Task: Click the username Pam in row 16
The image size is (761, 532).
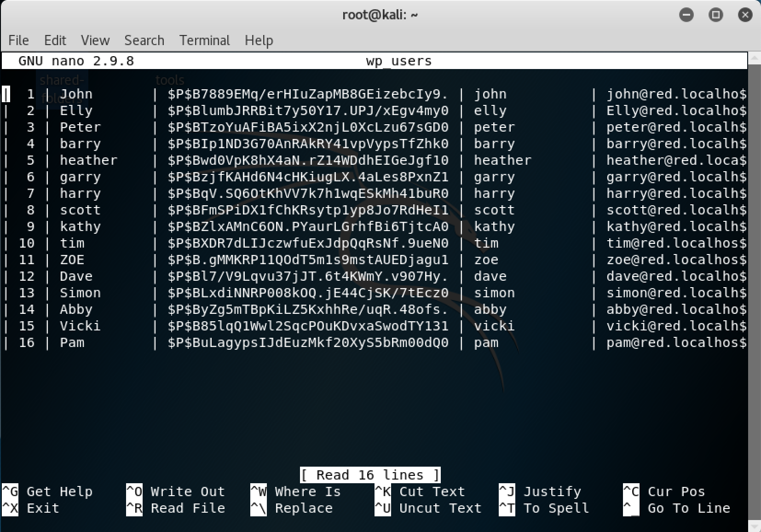Action: point(72,343)
